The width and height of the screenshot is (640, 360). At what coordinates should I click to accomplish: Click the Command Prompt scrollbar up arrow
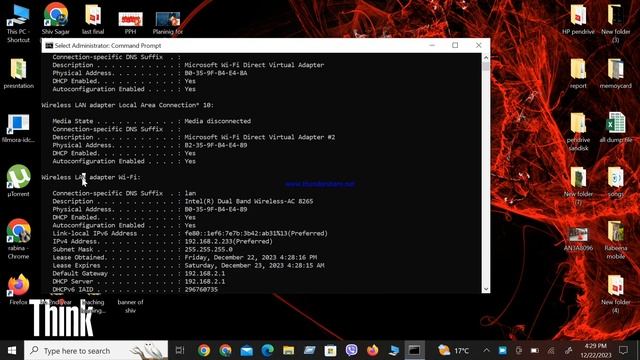tap(486, 58)
